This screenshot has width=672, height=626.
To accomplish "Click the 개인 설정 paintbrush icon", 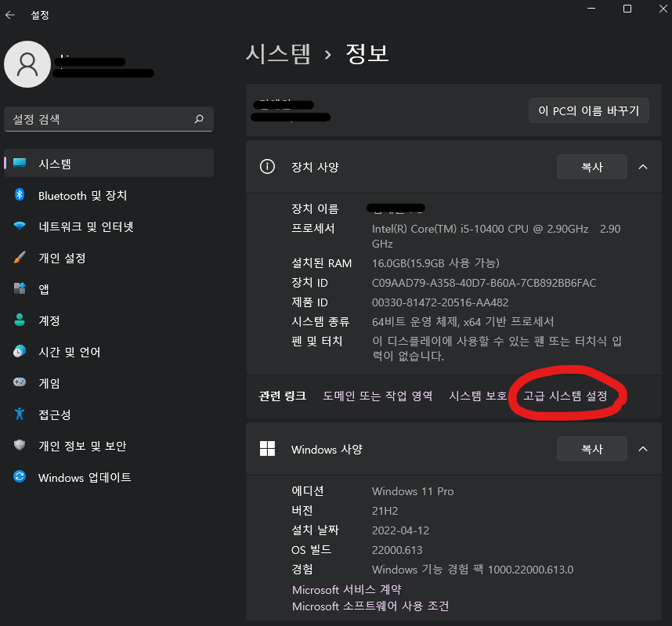I will pos(20,257).
